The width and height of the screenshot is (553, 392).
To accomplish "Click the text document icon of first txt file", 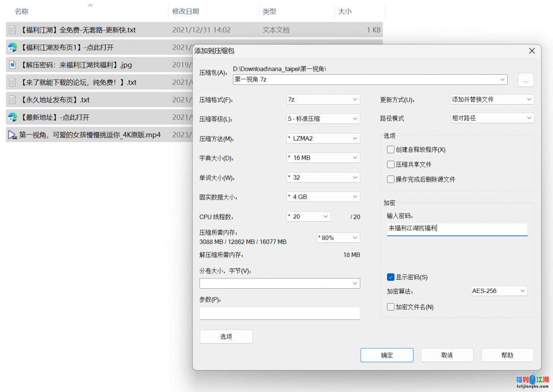I will [13, 30].
